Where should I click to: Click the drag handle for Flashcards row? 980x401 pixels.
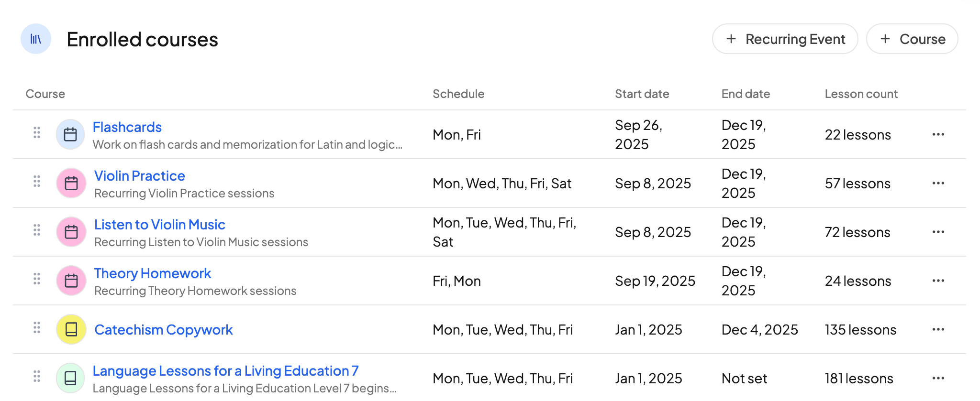(x=37, y=132)
